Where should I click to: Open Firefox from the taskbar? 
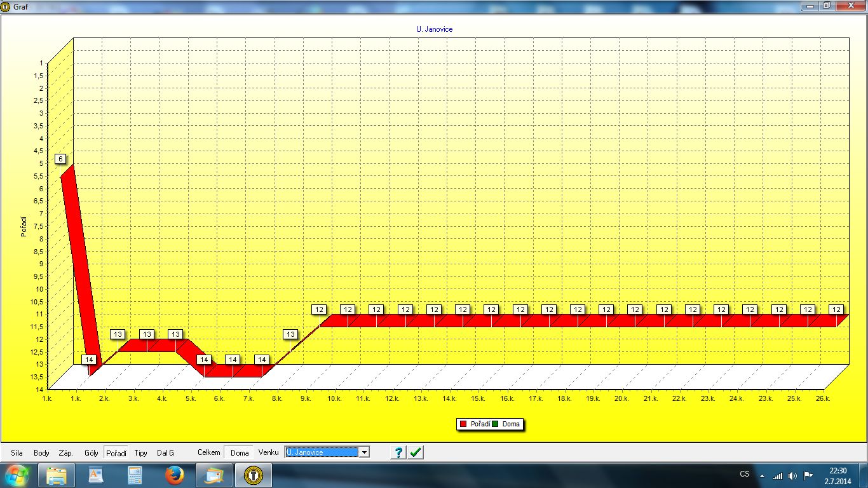(174, 475)
